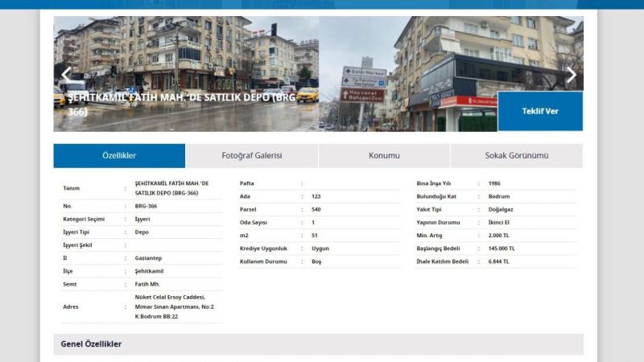Click the Kullanım Durumu value Boş

[316, 261]
